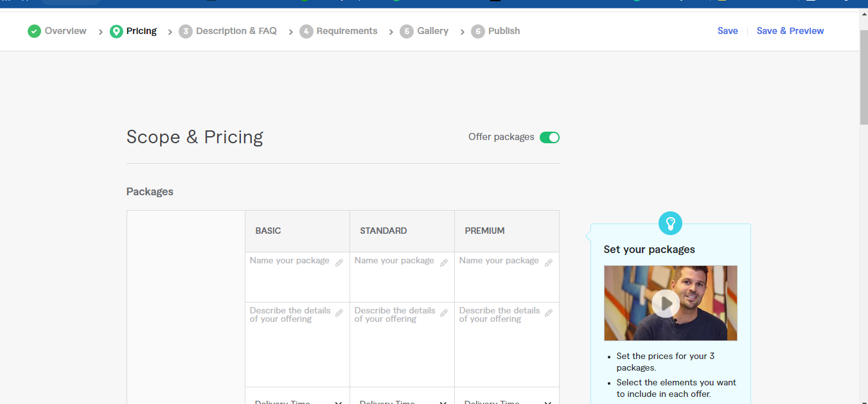Click the Overview step checkmark icon
868x404 pixels.
[x=34, y=31]
